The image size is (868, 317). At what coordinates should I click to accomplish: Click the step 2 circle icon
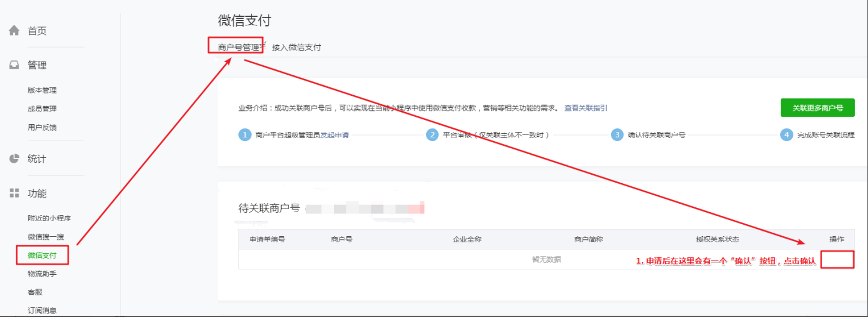(432, 135)
